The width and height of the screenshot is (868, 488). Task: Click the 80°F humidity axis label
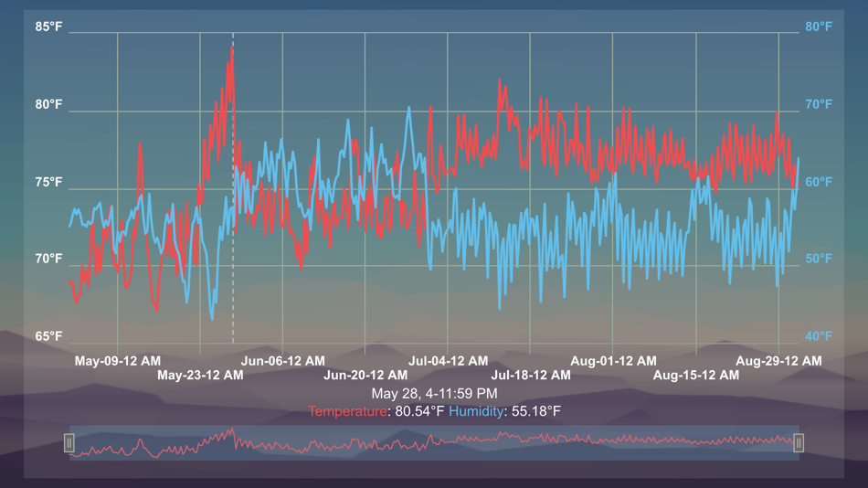819,27
